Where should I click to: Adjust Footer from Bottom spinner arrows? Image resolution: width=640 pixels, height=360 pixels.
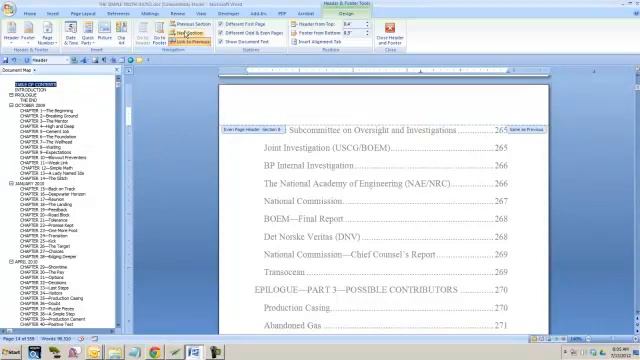[x=367, y=33]
